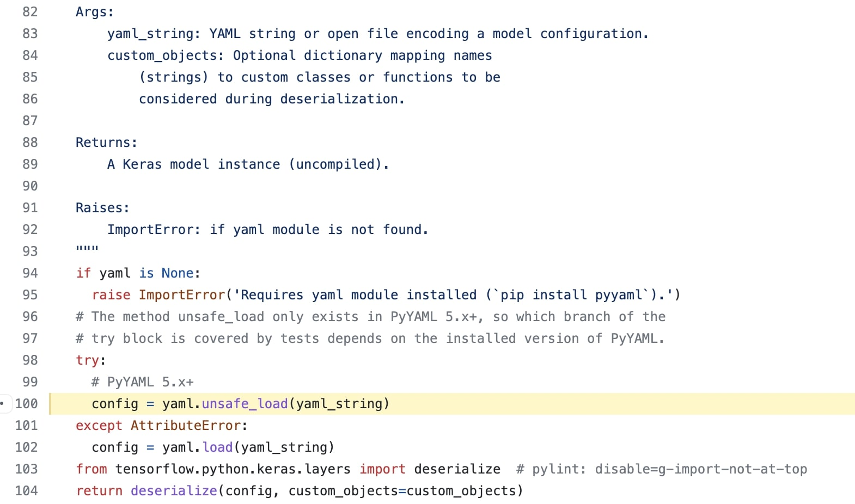
Task: Click the 'try' keyword on line 98
Action: [87, 360]
